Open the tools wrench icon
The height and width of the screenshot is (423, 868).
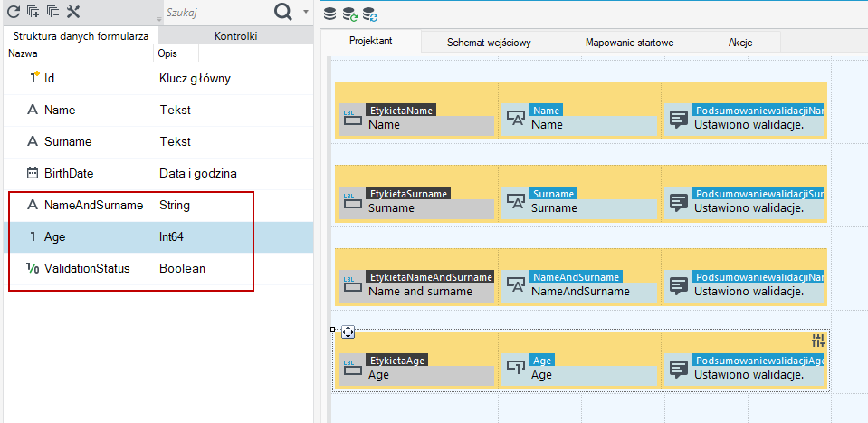[73, 11]
